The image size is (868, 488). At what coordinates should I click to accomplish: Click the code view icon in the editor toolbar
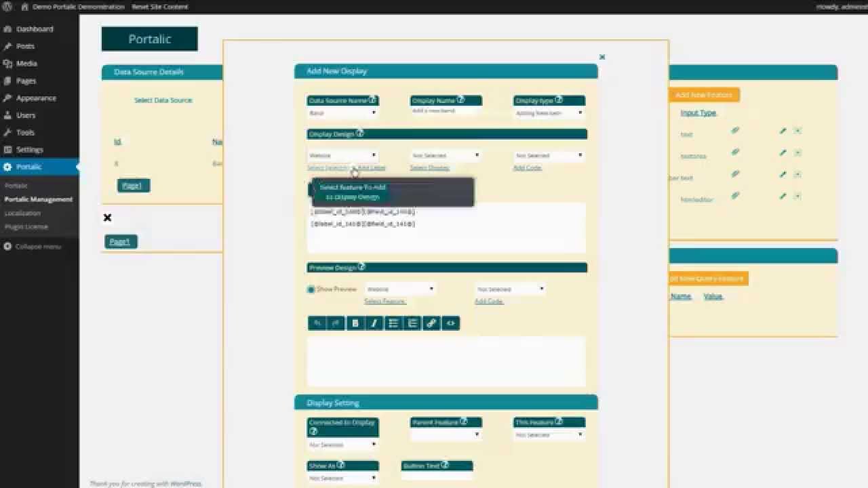point(450,323)
